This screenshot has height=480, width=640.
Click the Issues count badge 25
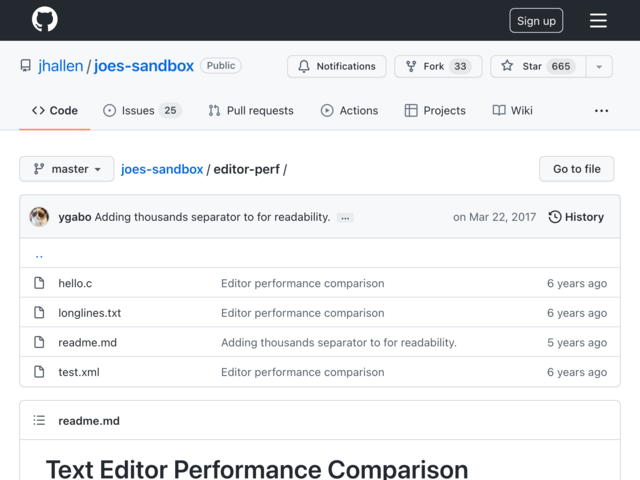(170, 111)
